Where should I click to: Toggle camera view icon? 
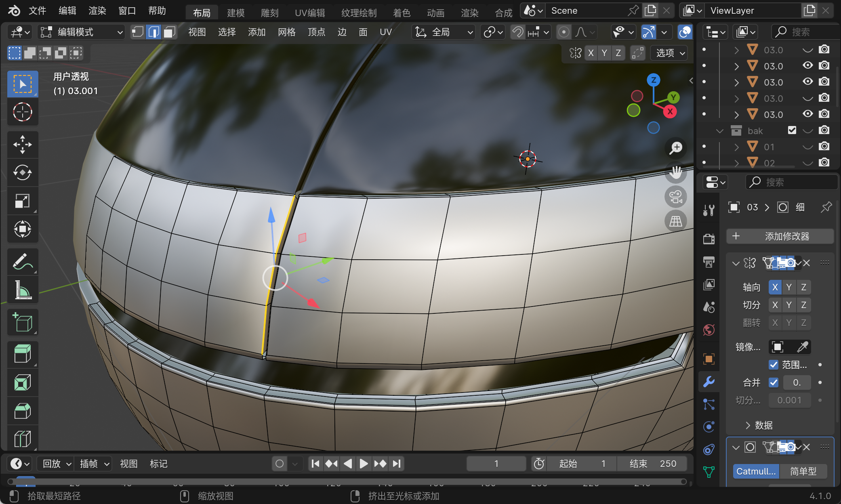pyautogui.click(x=676, y=197)
